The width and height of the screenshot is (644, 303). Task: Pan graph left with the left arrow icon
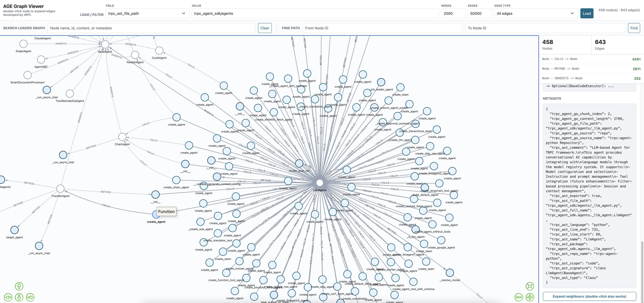click(8, 297)
